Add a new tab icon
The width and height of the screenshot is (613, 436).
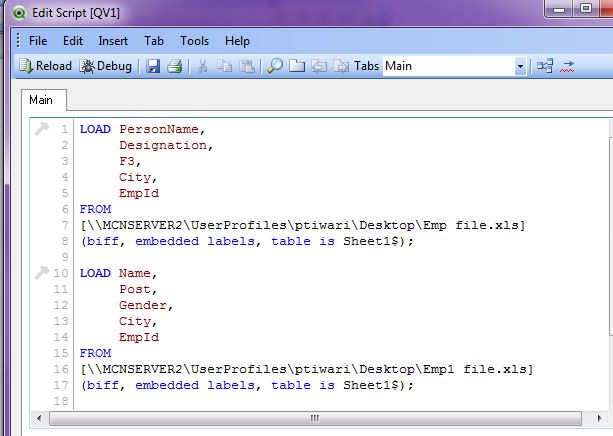(297, 66)
